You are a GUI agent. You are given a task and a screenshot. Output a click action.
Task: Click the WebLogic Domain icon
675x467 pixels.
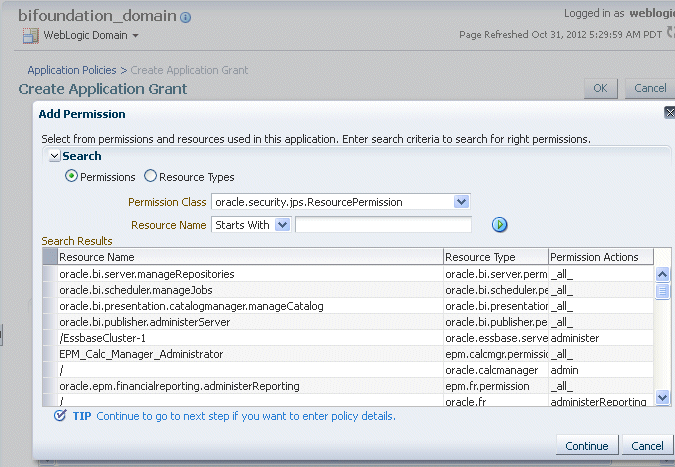coord(30,36)
